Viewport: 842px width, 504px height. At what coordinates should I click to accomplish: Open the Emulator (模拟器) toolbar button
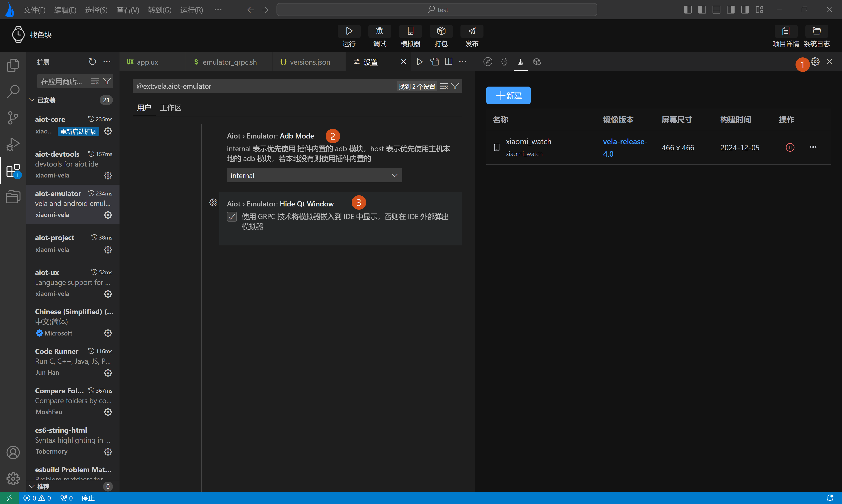click(410, 31)
